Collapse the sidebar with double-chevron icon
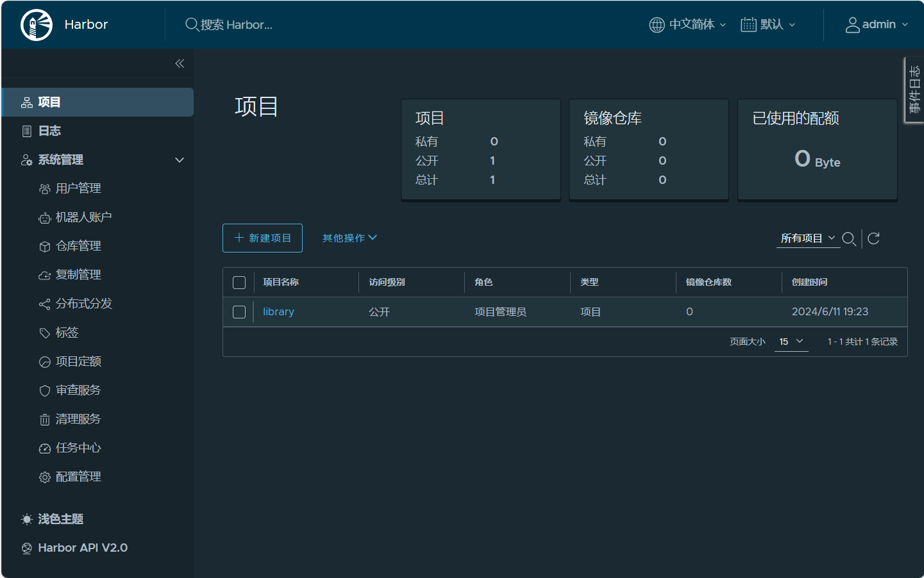 (x=180, y=63)
